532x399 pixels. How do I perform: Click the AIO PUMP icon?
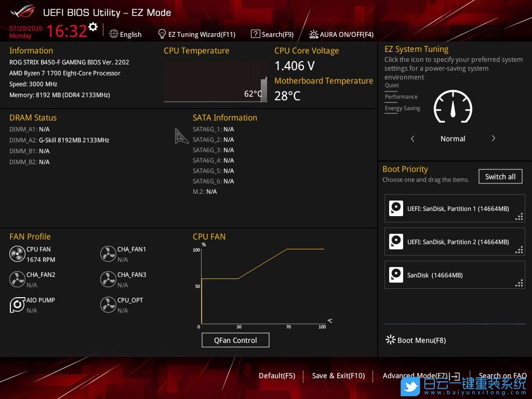[17, 305]
